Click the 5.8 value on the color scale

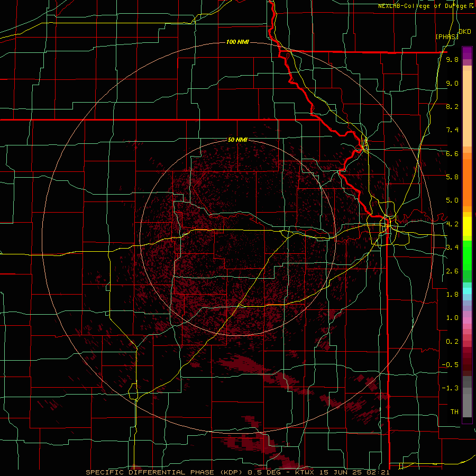click(452, 177)
